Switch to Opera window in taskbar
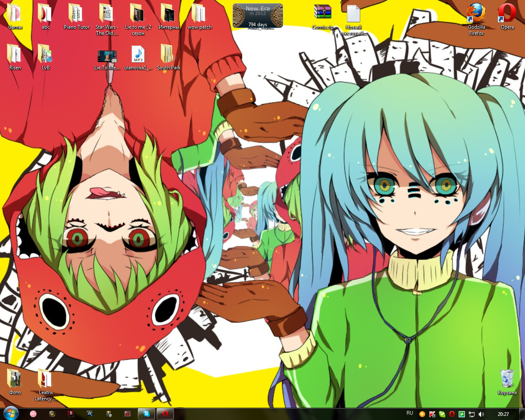 tap(165, 414)
